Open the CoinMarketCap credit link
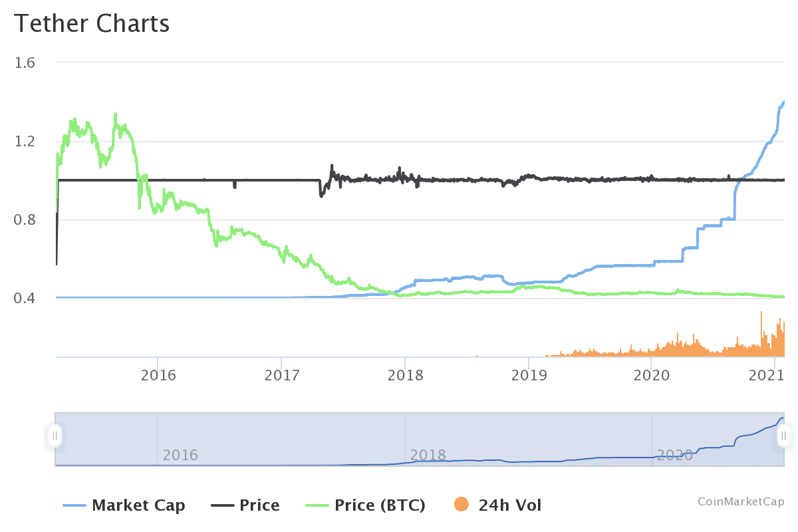The width and height of the screenshot is (798, 532). tap(740, 501)
